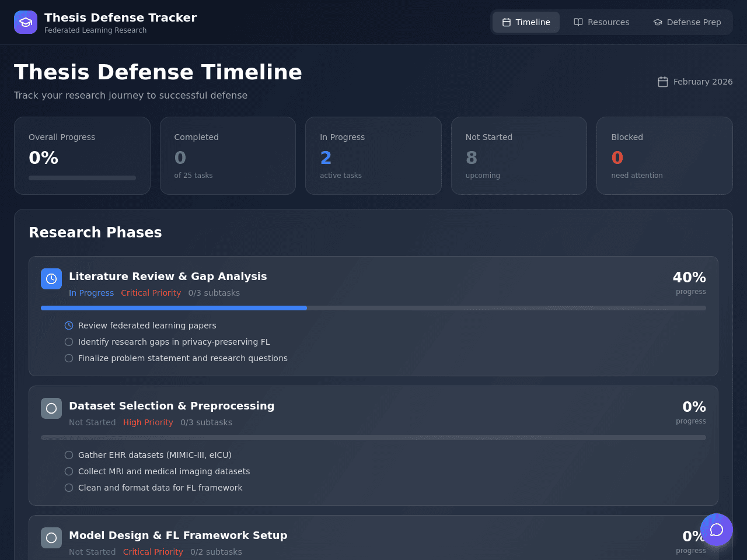Click the Research Phases heading

[x=95, y=232]
